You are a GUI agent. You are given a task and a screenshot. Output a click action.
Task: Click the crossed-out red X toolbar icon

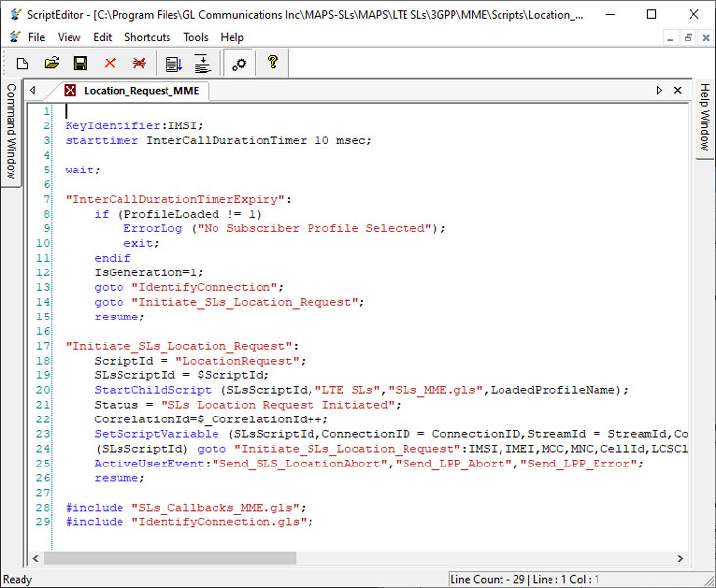pos(139,63)
